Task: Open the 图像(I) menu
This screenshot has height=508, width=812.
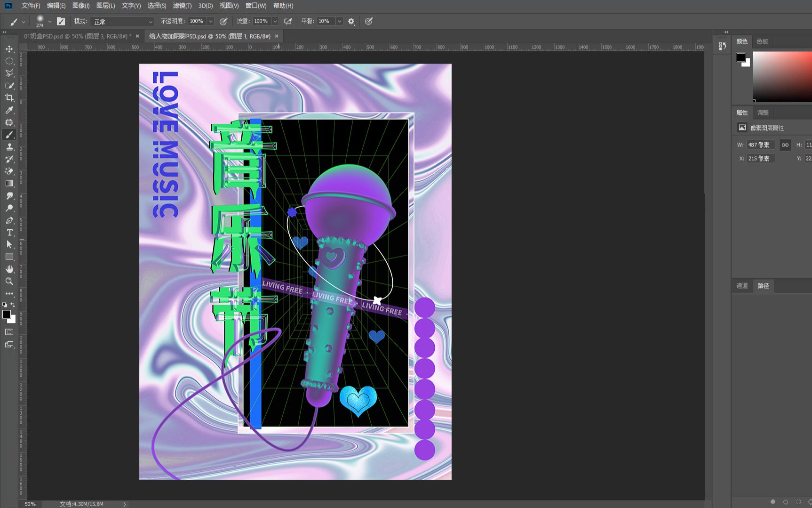Action: tap(81, 6)
